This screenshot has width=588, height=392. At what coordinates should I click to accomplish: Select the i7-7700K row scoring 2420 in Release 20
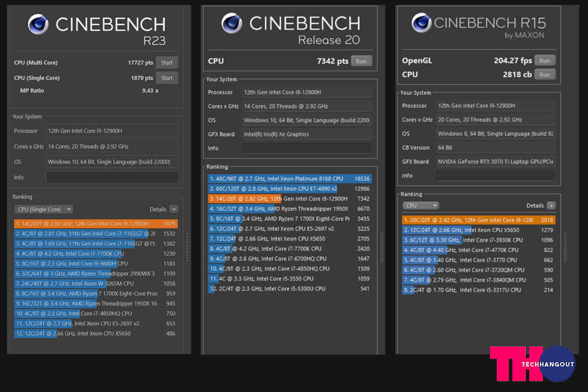[290, 248]
